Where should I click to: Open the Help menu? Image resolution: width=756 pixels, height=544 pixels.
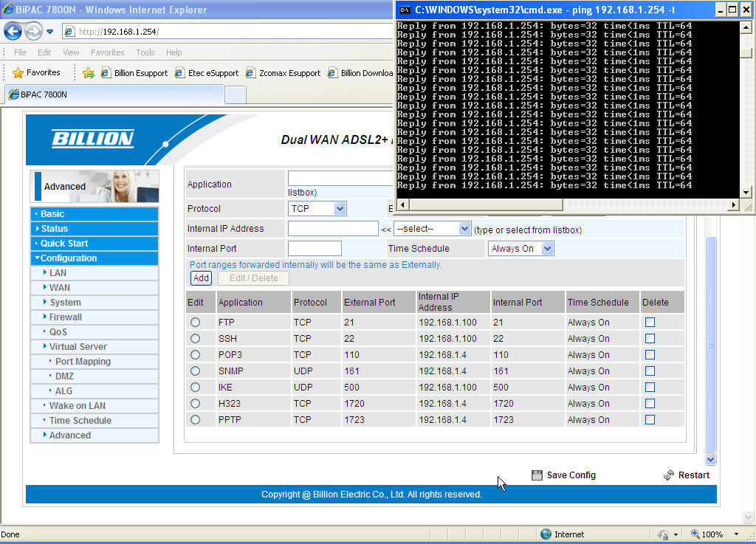point(174,52)
